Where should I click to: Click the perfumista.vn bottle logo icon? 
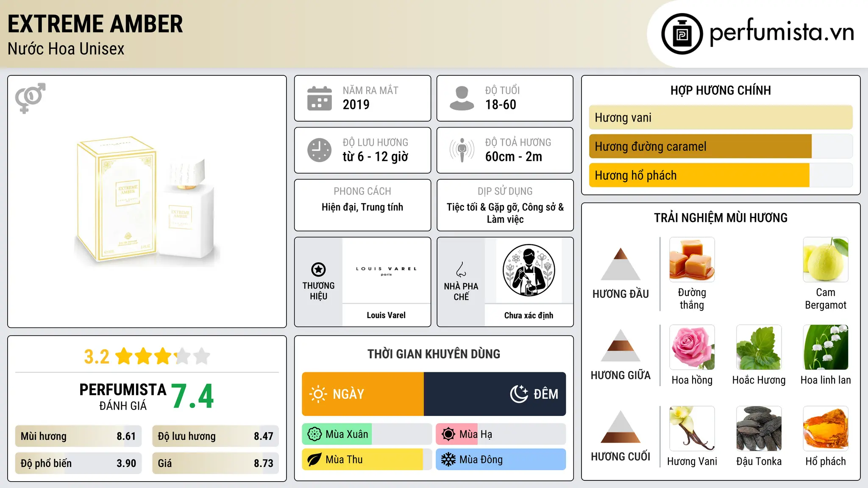682,34
